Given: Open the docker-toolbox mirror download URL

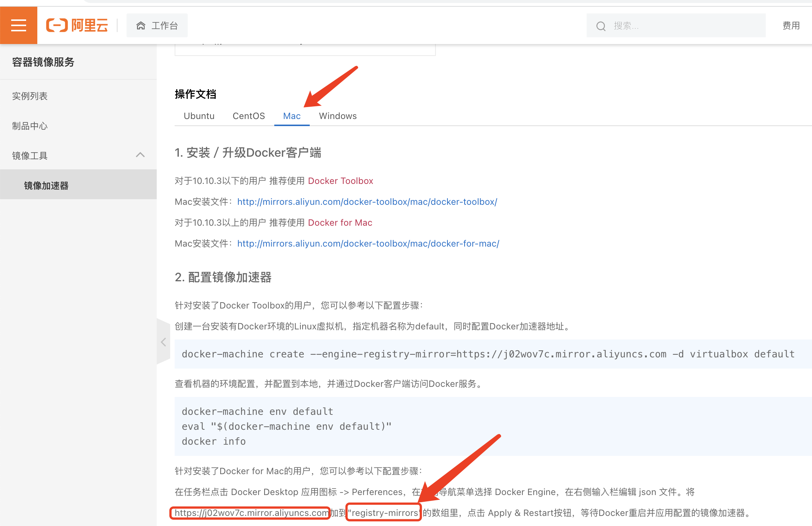Looking at the screenshot, I should 367,202.
